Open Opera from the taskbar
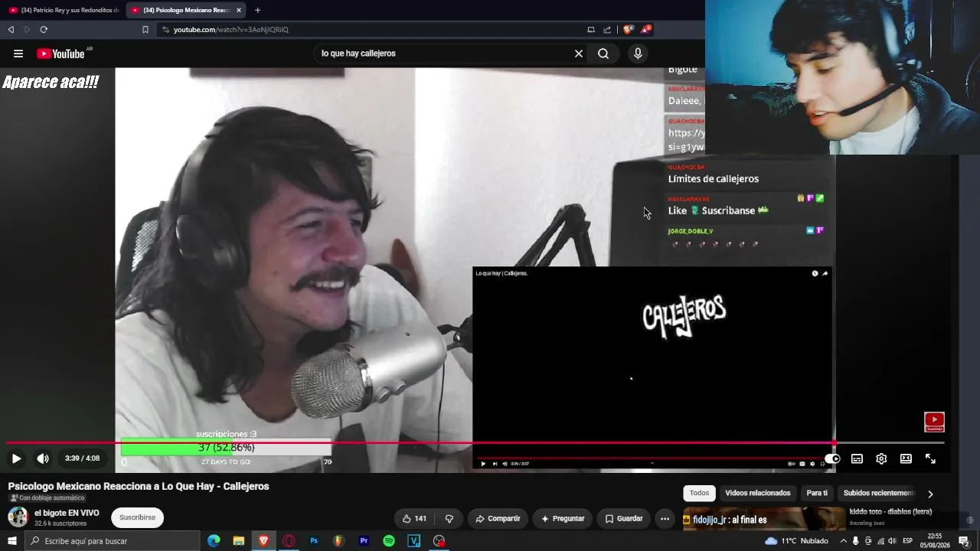Image resolution: width=980 pixels, height=551 pixels. [289, 541]
